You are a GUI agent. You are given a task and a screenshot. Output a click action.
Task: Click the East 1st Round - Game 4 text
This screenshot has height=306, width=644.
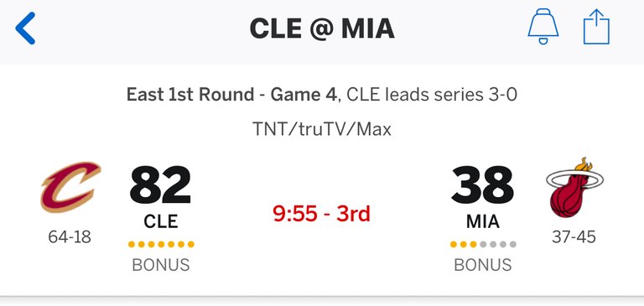tap(233, 96)
